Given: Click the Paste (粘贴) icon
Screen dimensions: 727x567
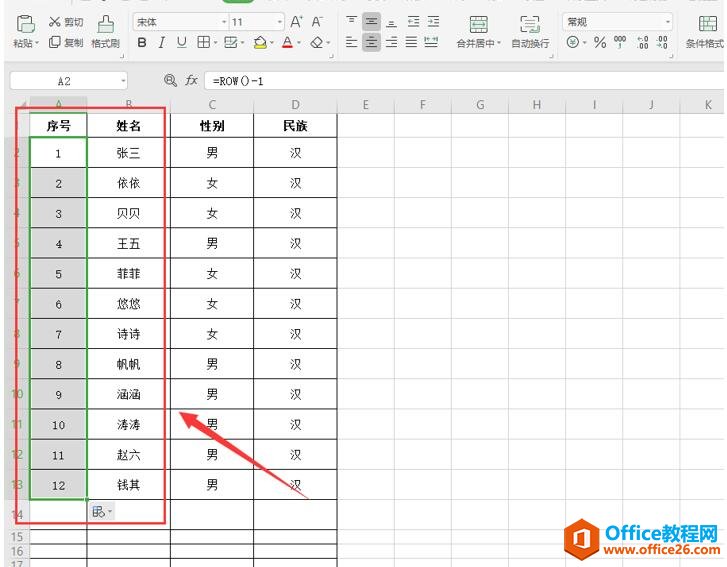Looking at the screenshot, I should coord(26,24).
